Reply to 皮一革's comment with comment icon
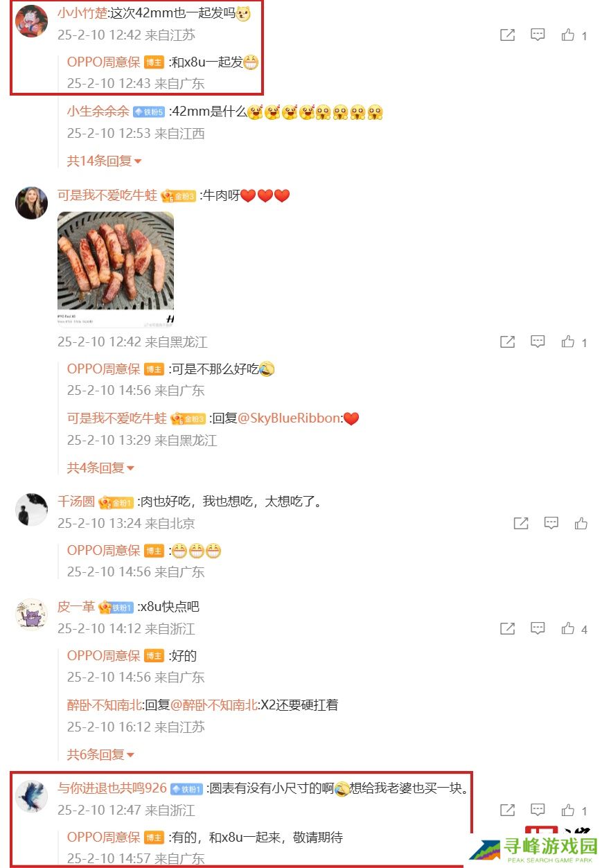Viewport: 602px width, 868px height. click(x=538, y=628)
